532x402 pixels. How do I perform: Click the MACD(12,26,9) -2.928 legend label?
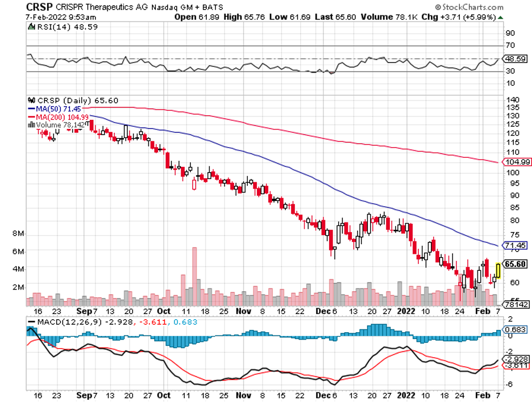(x=80, y=322)
